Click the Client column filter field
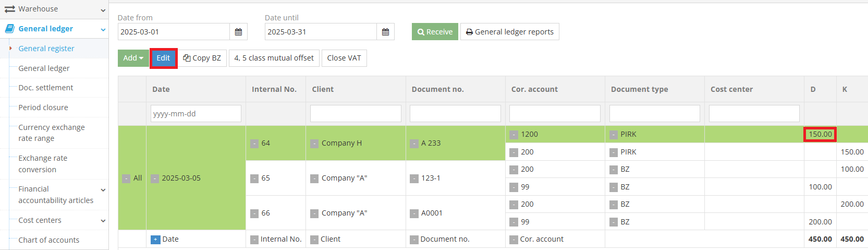 tap(356, 114)
